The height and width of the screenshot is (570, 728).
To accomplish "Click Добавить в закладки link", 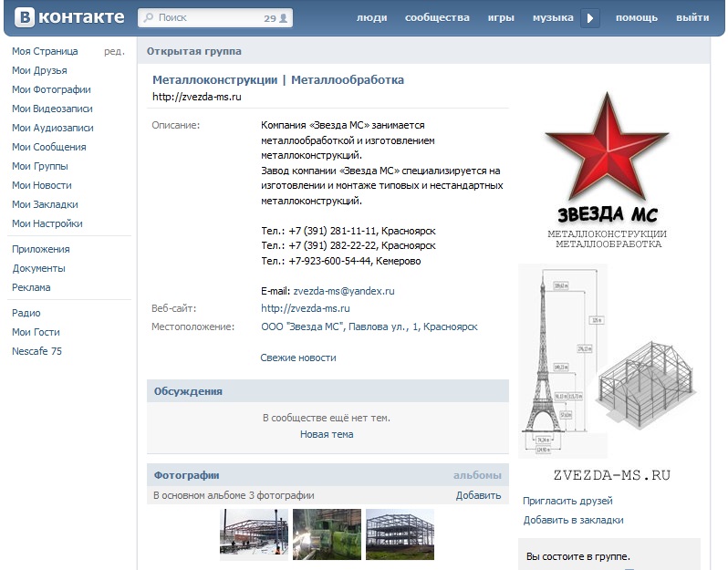I will click(x=574, y=520).
